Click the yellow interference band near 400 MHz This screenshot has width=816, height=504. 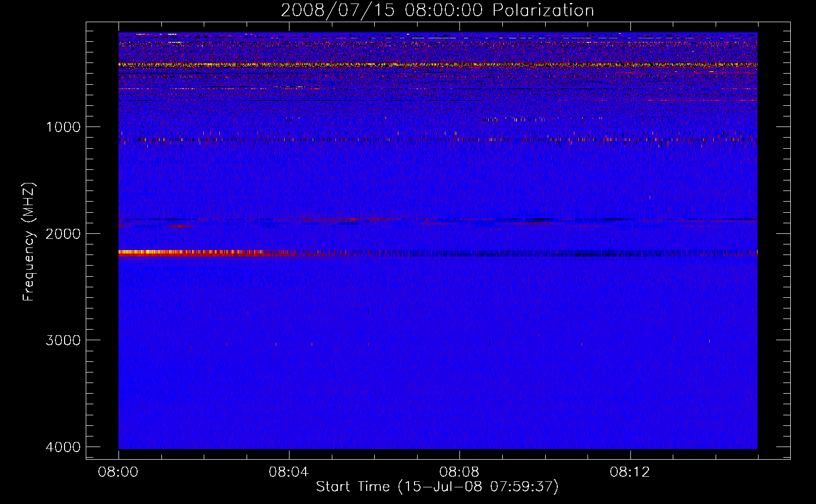point(438,65)
